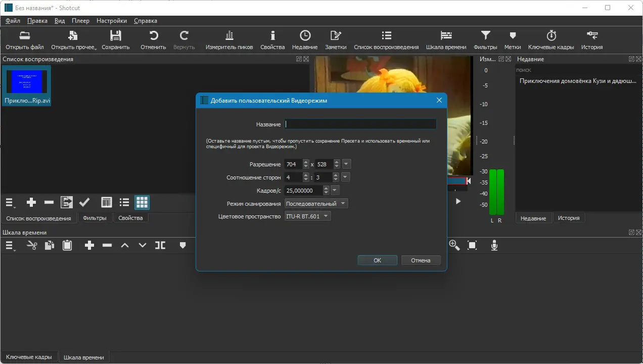Open the 'Открыть прочее' toolbar button
The image size is (643, 364).
tap(73, 40)
